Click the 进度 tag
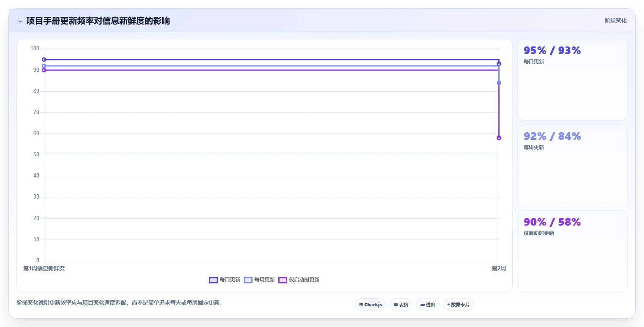The image size is (644, 327). [x=428, y=305]
